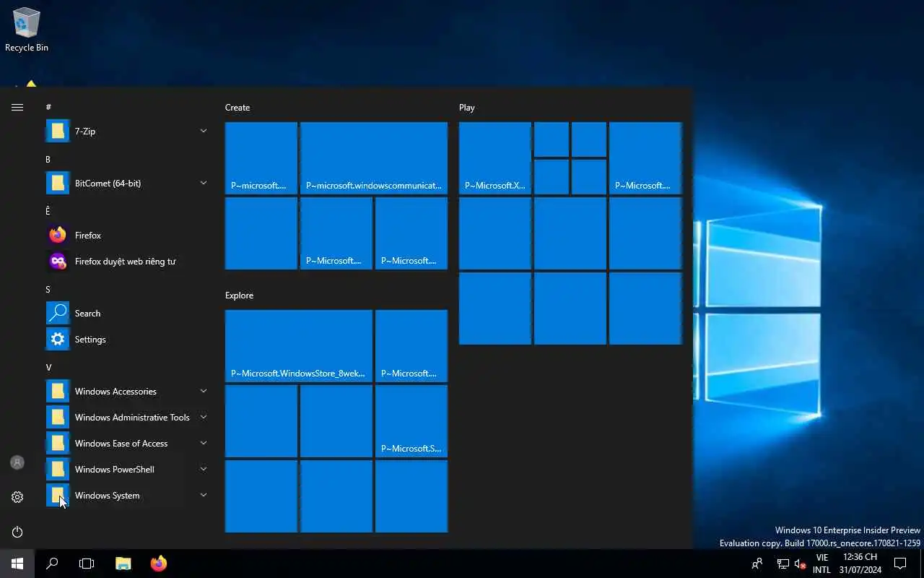
Task: Open the Action Center notification icon
Action: [900, 564]
